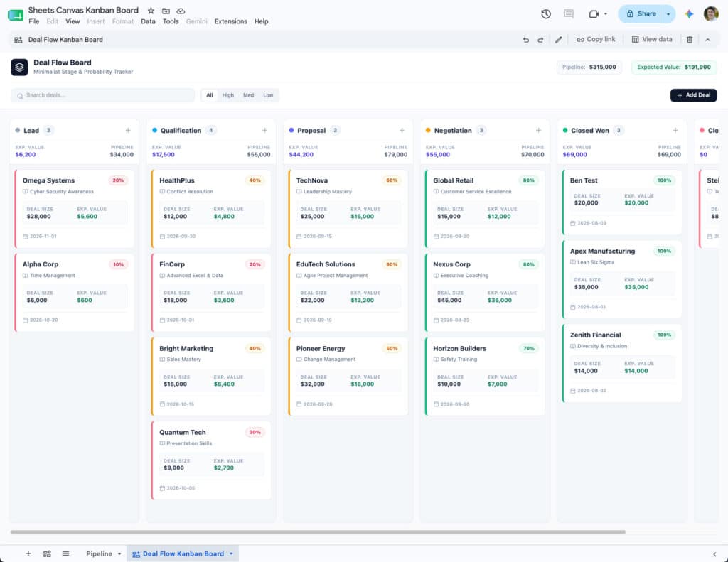The image size is (728, 562).
Task: Click the Add Deal button
Action: [x=693, y=95]
